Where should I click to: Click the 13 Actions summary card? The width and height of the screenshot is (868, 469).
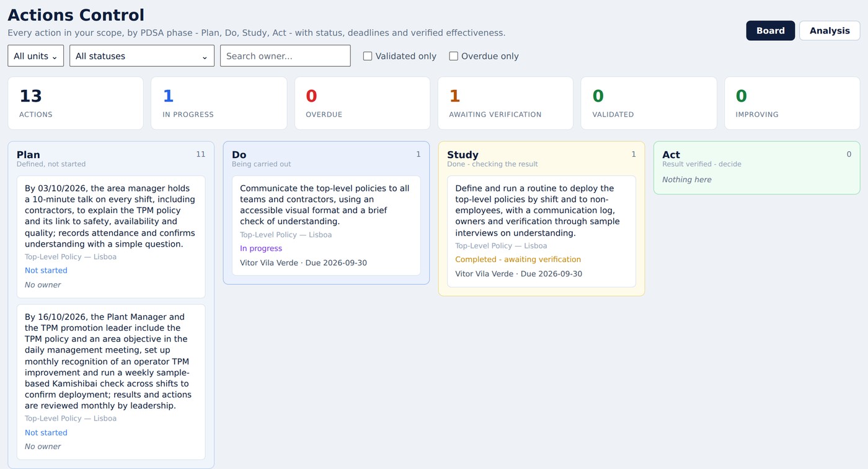[x=76, y=103]
